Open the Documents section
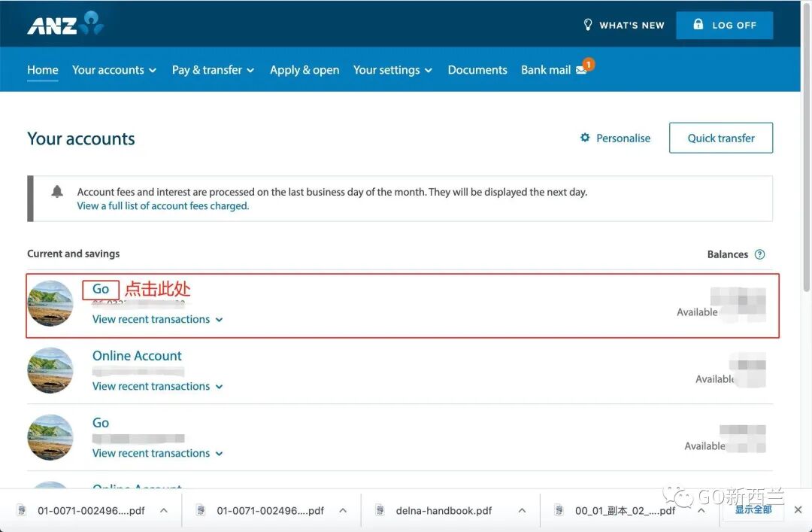The image size is (812, 532). pyautogui.click(x=477, y=69)
